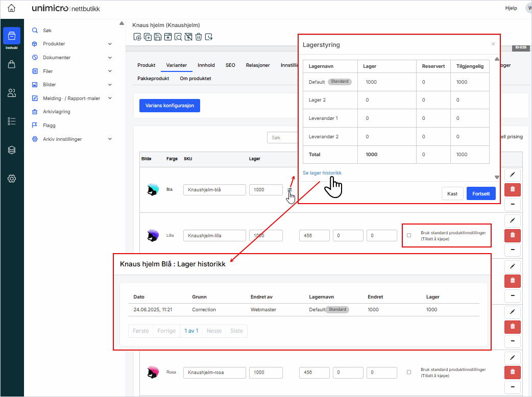Click red delete button for Lilla variant
532x397 pixels.
click(x=512, y=235)
